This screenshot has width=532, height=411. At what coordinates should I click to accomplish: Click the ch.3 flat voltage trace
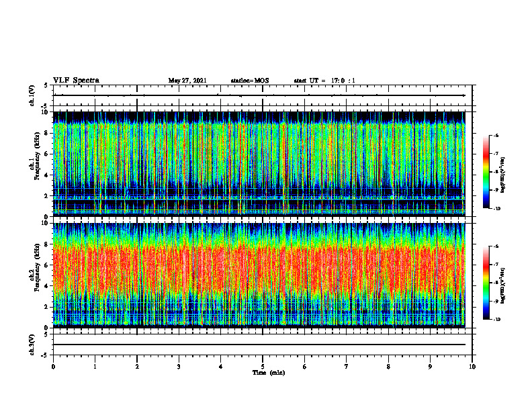[259, 345]
